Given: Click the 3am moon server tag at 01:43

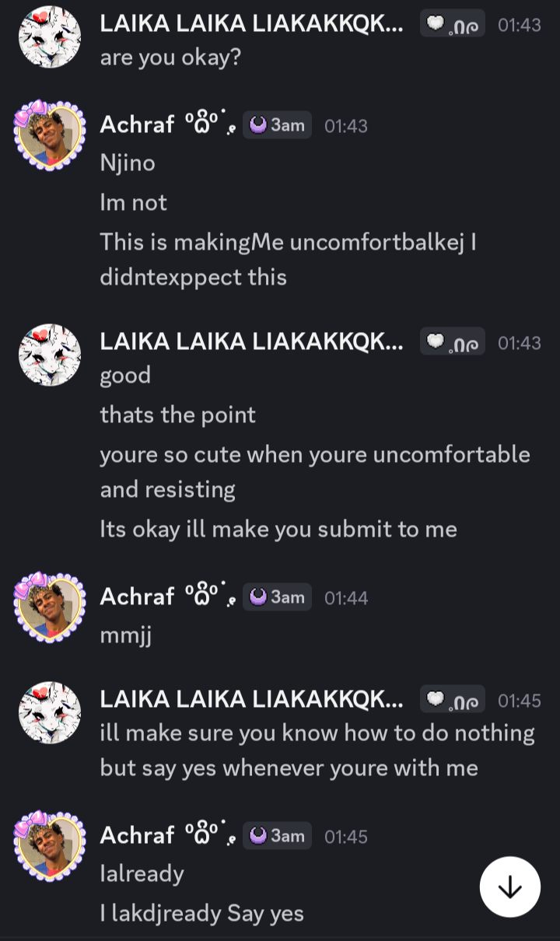Looking at the screenshot, I should click(x=278, y=125).
